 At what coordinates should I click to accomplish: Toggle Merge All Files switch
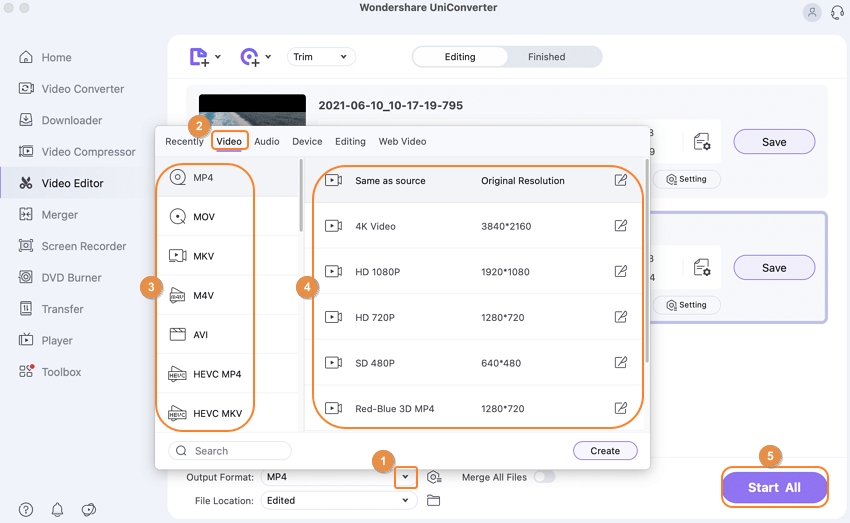(544, 477)
